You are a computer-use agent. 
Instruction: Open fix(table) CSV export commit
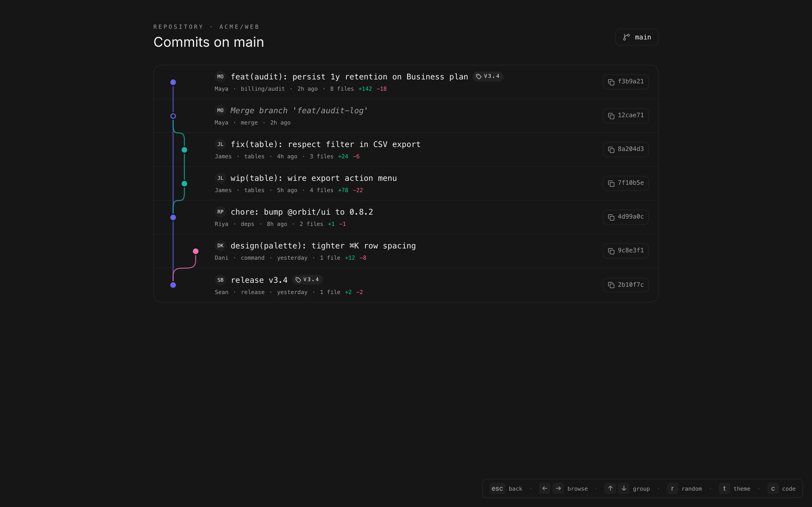coord(325,144)
